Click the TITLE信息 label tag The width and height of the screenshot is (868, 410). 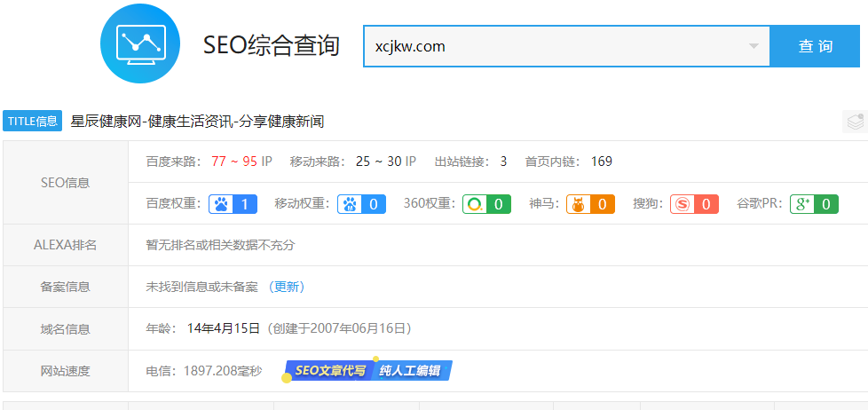click(x=32, y=122)
